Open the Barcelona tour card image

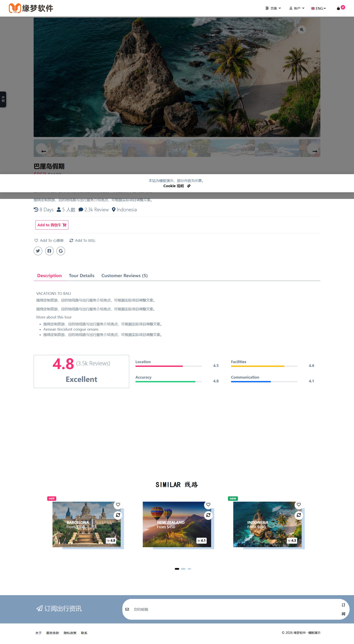86,524
